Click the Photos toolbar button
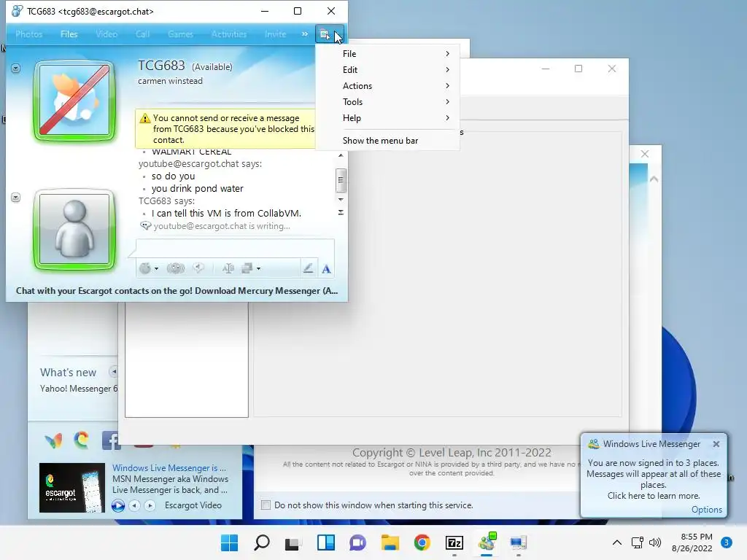This screenshot has width=747, height=560. click(28, 34)
